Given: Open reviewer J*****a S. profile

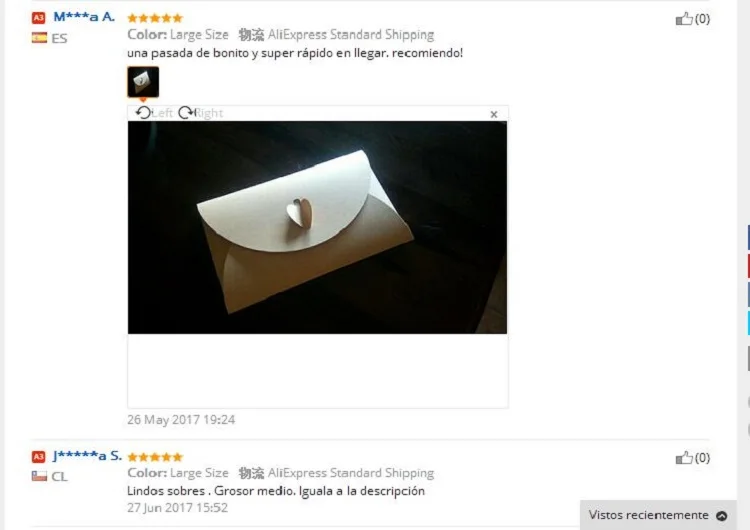Looking at the screenshot, I should 87,456.
